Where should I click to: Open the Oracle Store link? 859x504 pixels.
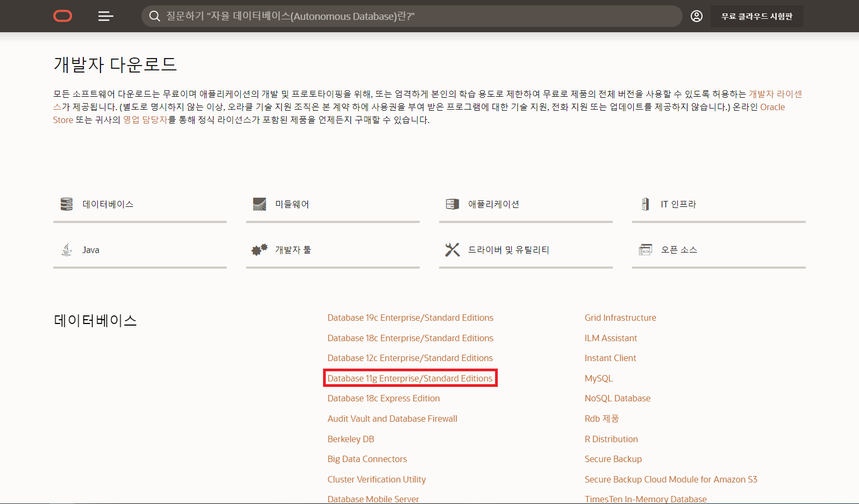coord(772,107)
